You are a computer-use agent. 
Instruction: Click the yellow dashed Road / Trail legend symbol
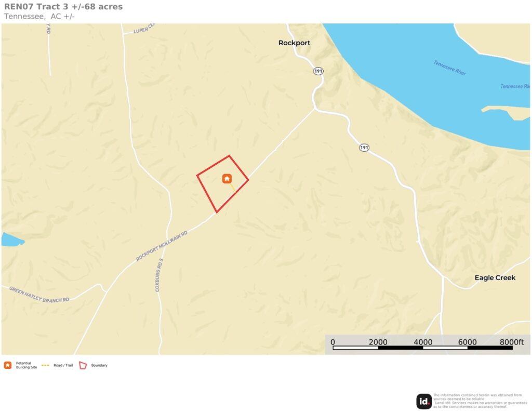click(x=46, y=365)
